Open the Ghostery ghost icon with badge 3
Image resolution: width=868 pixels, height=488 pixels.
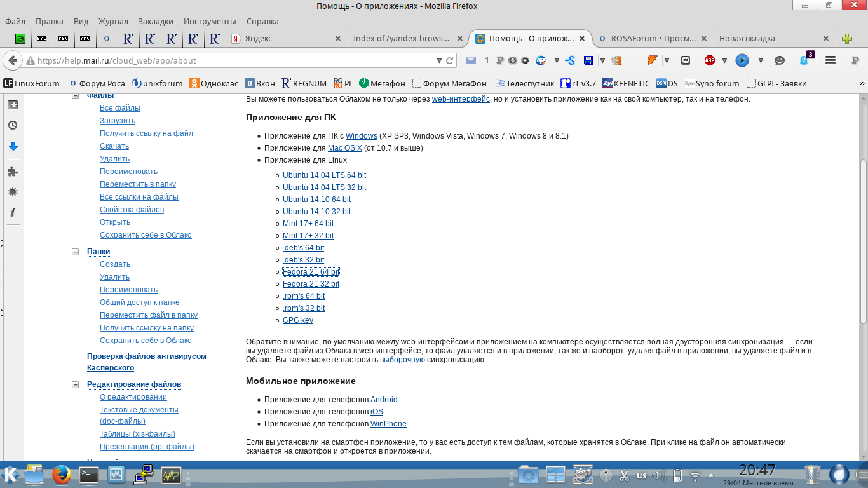tap(805, 60)
